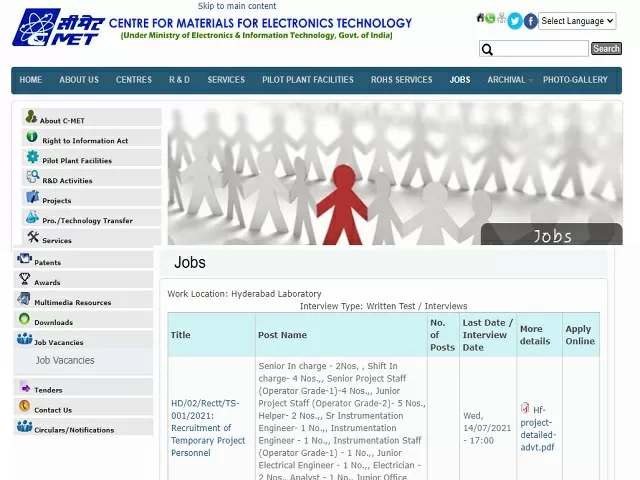Click the Pro./Technology Transfer flask icon
The width and height of the screenshot is (640, 480).
coord(32,217)
